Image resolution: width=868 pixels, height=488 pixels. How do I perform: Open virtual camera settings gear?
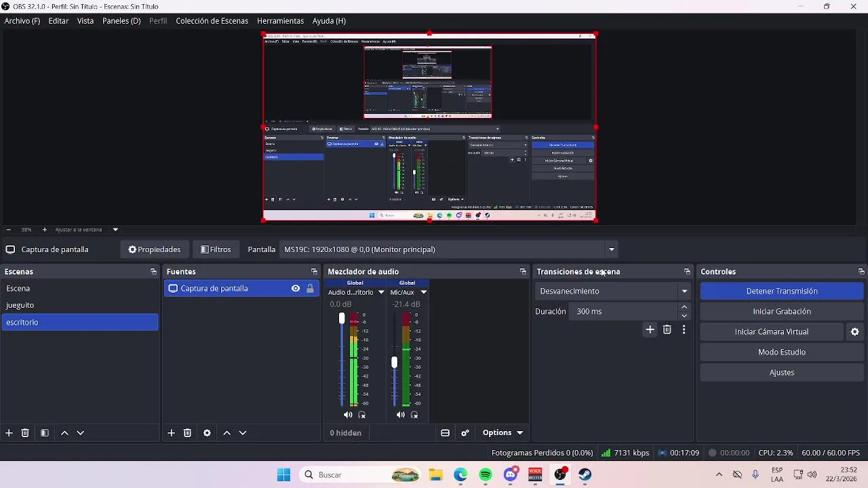854,331
